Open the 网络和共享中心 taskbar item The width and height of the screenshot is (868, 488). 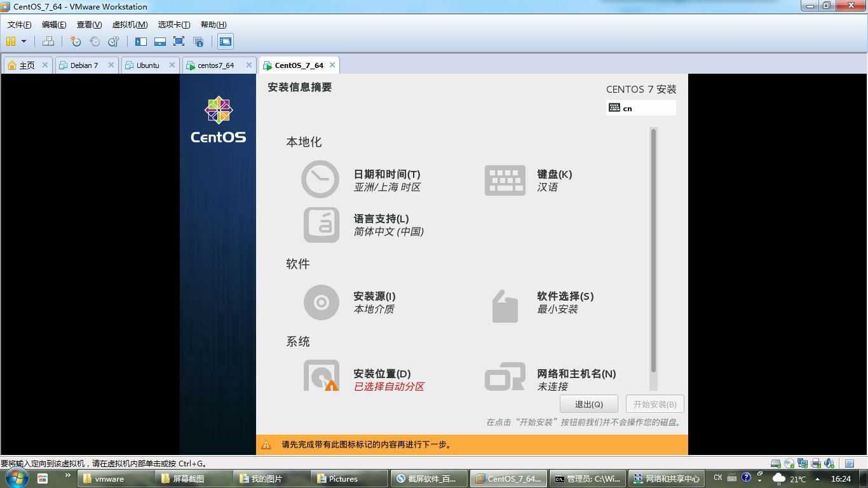tap(667, 478)
